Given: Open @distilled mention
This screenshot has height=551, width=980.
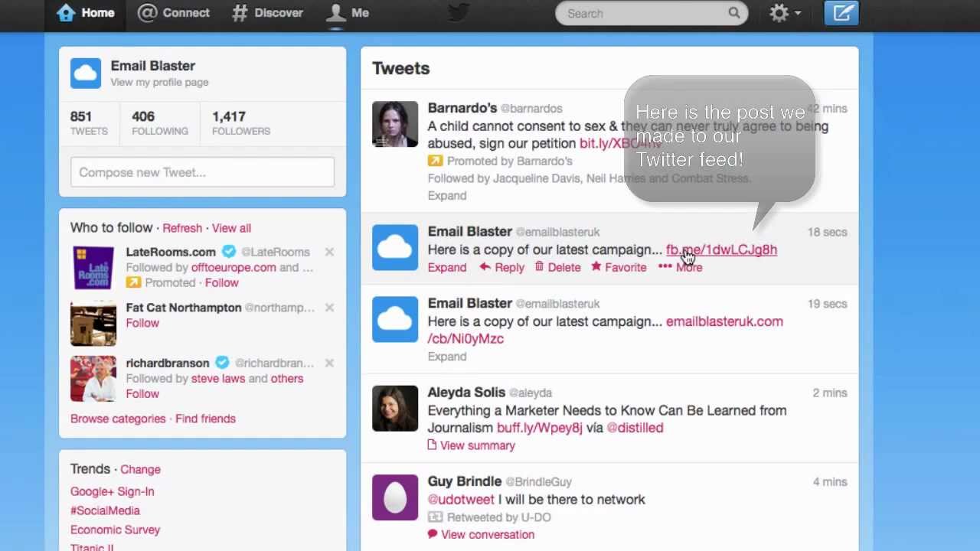Looking at the screenshot, I should (635, 428).
